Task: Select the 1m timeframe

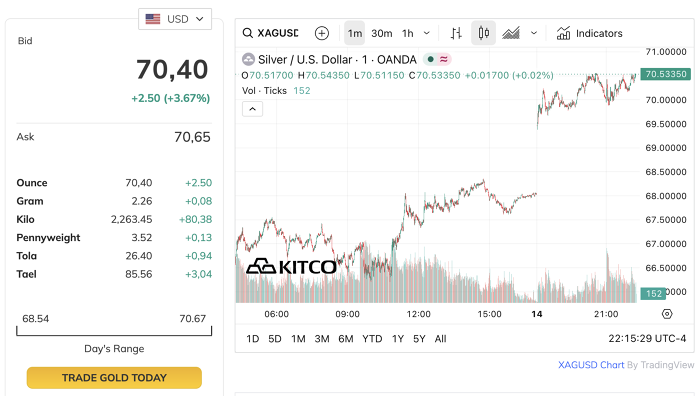Action: point(354,33)
